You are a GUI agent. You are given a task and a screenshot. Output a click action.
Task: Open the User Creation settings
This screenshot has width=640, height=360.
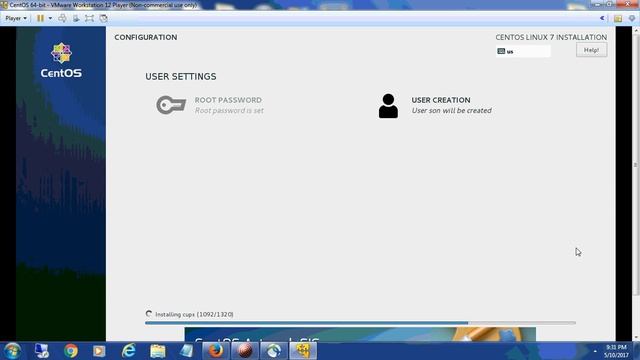(435, 105)
